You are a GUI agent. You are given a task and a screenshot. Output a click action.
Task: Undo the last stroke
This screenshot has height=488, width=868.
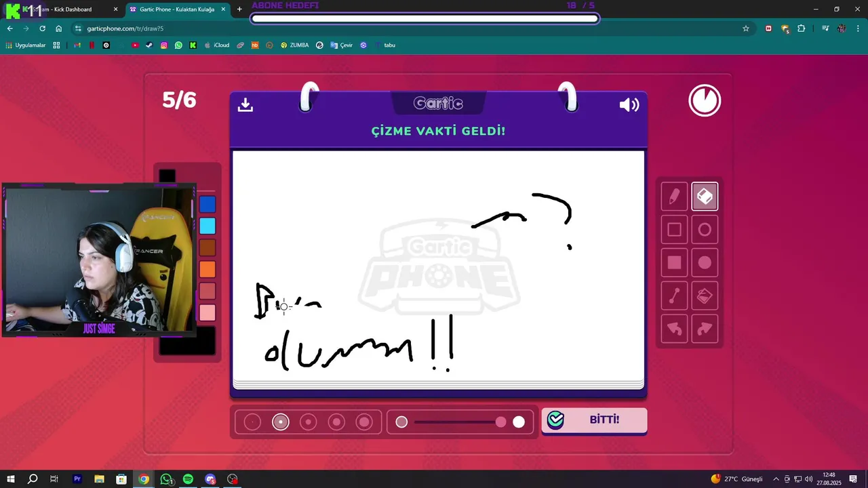point(674,329)
